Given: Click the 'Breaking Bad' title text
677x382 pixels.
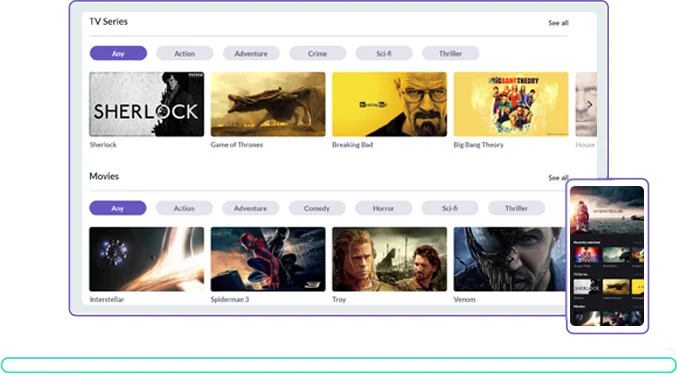Looking at the screenshot, I should tap(352, 145).
